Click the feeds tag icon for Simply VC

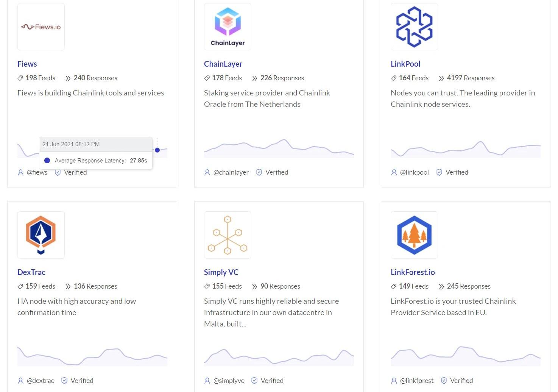click(x=207, y=287)
